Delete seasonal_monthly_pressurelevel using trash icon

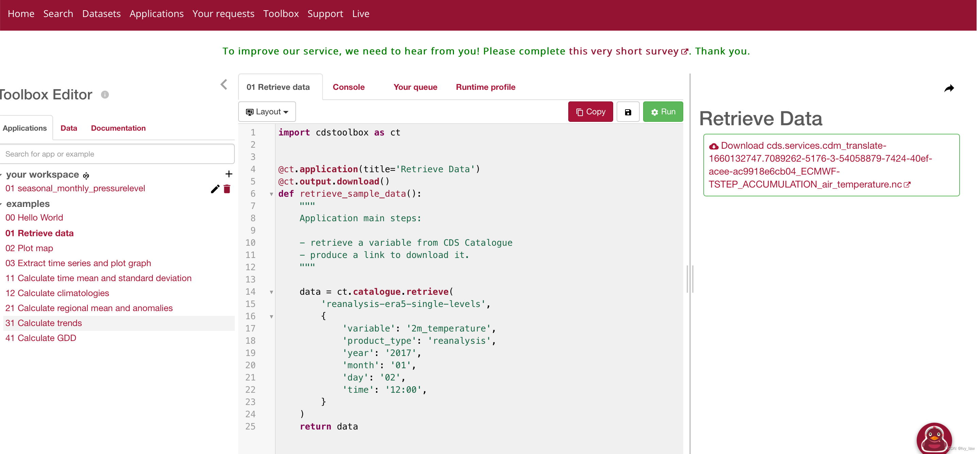pos(228,189)
